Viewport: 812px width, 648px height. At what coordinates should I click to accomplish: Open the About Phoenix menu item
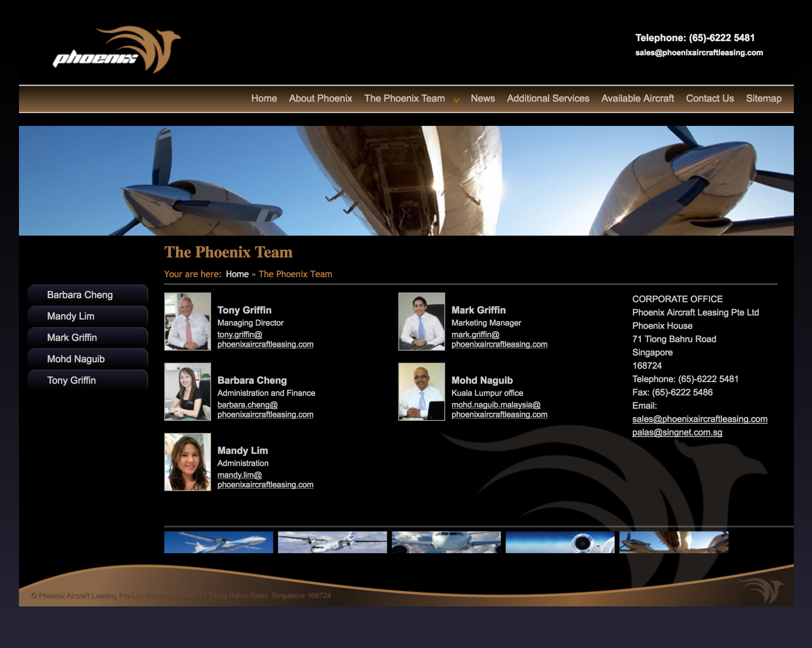click(x=320, y=98)
